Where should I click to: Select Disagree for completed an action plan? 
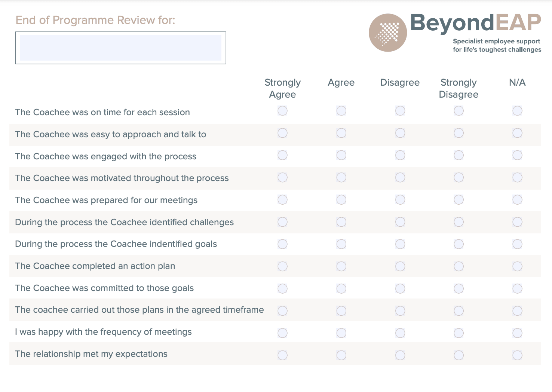(x=400, y=266)
